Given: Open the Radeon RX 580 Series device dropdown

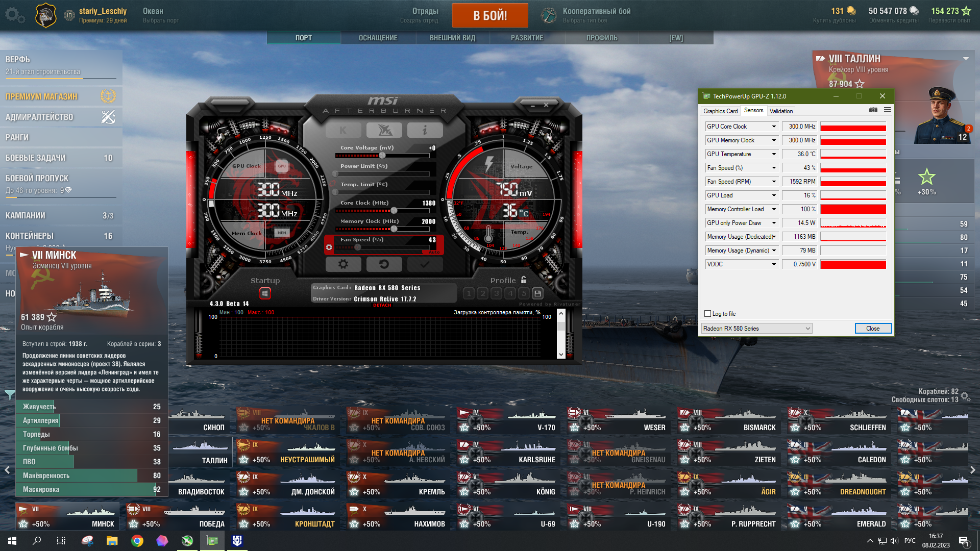Looking at the screenshot, I should [x=756, y=329].
